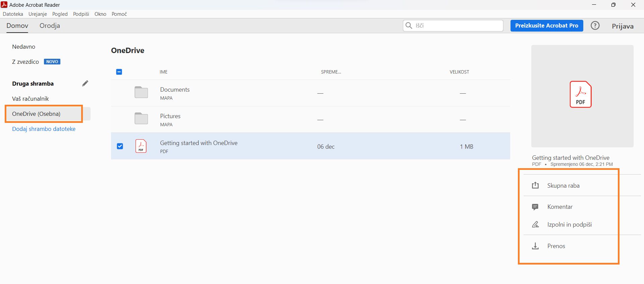
Task: Open the Urejanje menu
Action: (38, 14)
